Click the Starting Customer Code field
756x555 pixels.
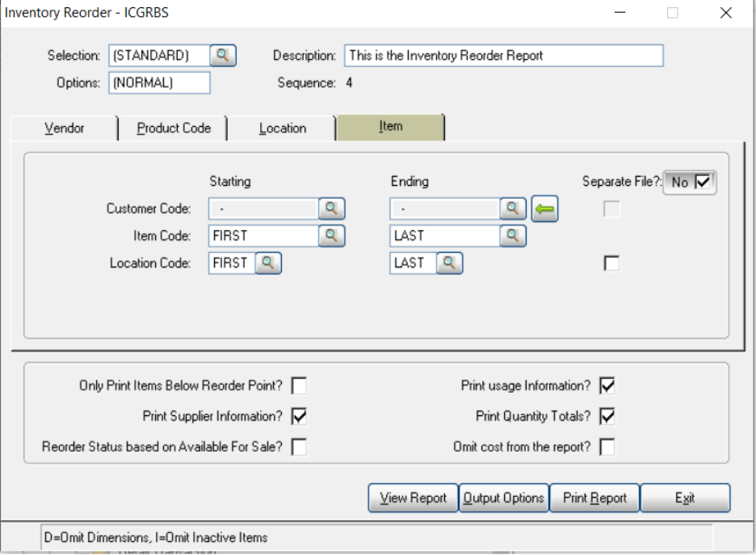[264, 208]
